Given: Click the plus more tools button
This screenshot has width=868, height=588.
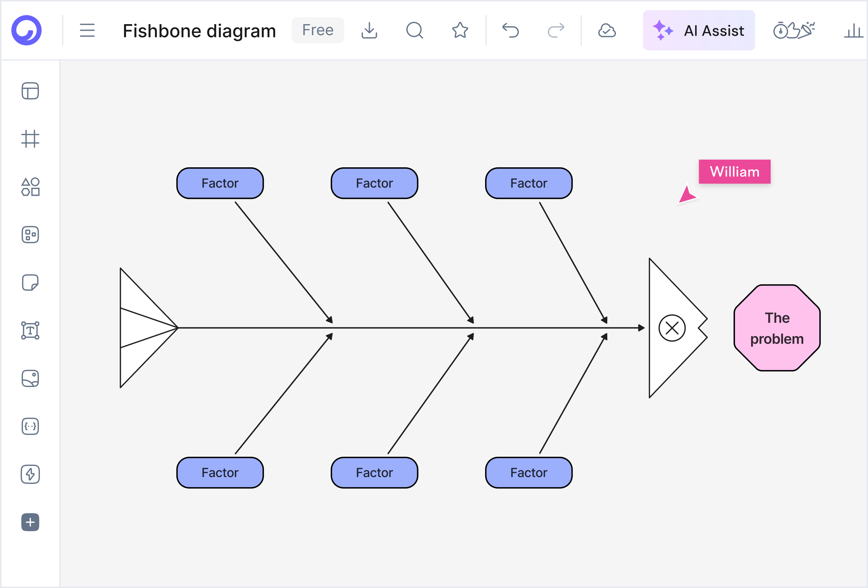Looking at the screenshot, I should tap(30, 522).
